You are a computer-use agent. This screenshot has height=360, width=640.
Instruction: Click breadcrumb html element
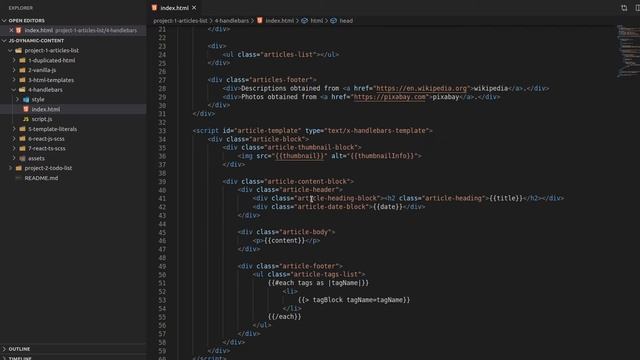tap(317, 21)
